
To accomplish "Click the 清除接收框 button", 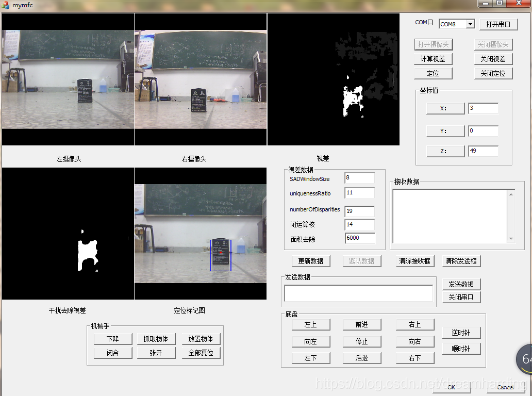I will pos(415,261).
